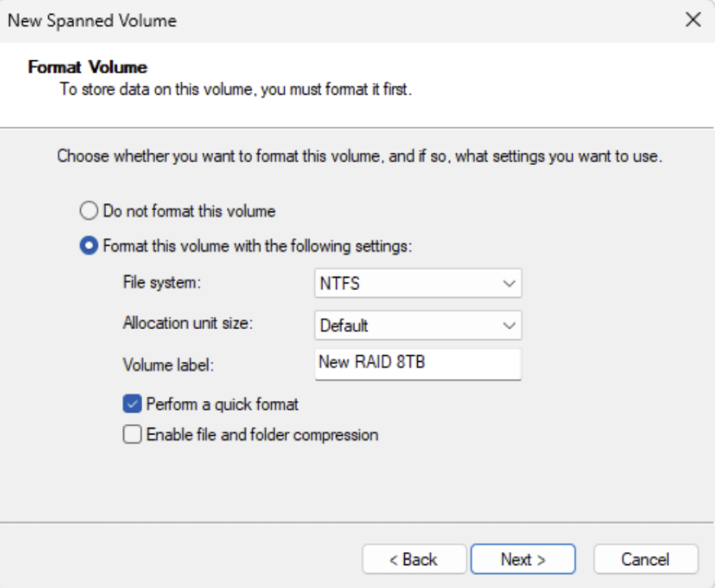
Task: Click the "New Spanned Volume" title bar text
Action: pos(92,21)
